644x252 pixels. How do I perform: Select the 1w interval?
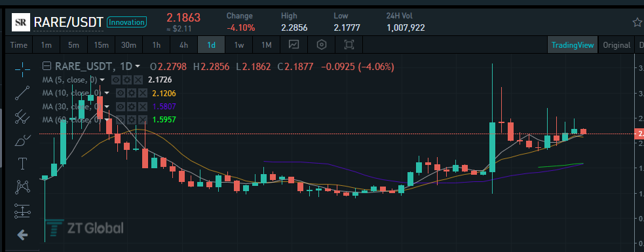point(238,45)
